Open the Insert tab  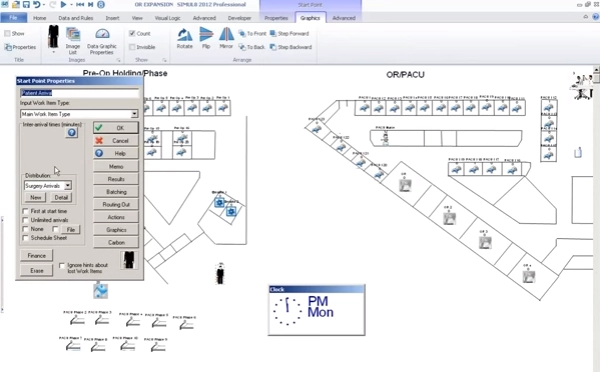click(112, 18)
